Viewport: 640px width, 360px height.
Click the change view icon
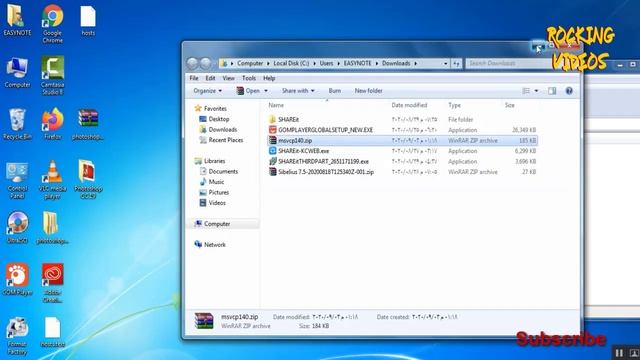pyautogui.click(x=526, y=91)
